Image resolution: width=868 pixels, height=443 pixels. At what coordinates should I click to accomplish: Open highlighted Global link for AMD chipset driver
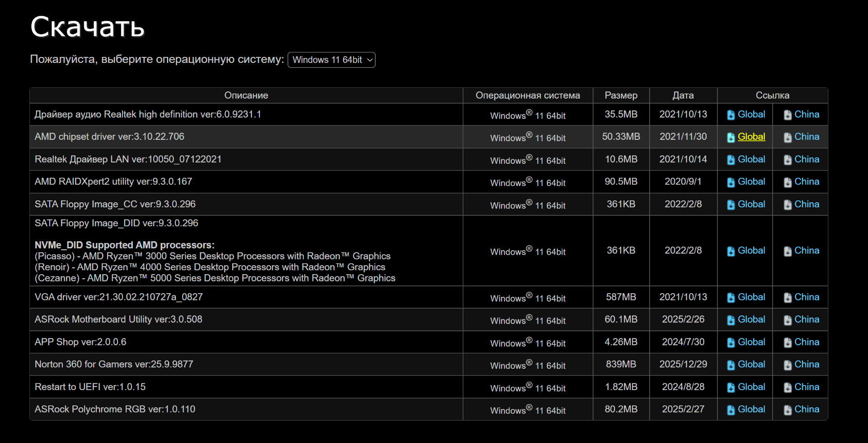pos(751,137)
